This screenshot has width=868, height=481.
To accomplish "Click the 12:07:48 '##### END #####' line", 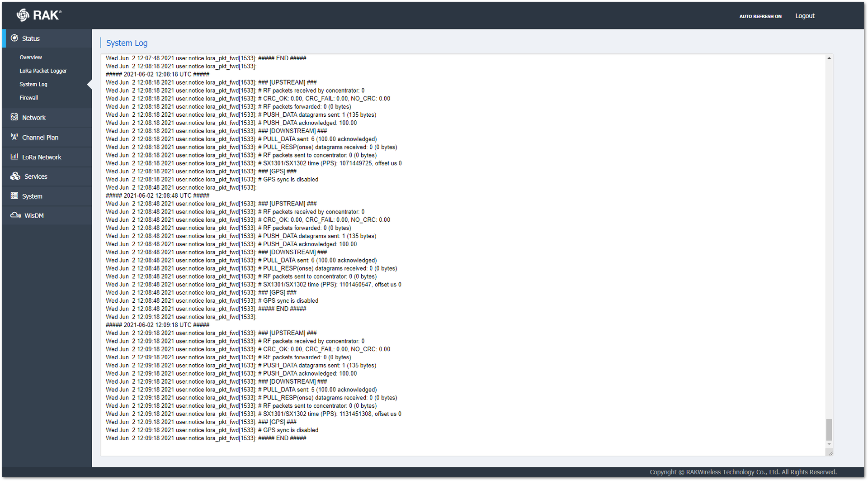I will click(206, 58).
